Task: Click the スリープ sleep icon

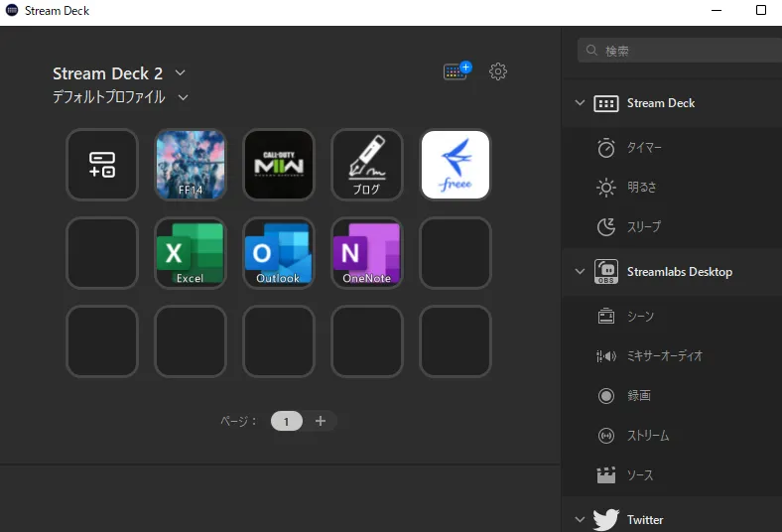Action: tap(606, 227)
